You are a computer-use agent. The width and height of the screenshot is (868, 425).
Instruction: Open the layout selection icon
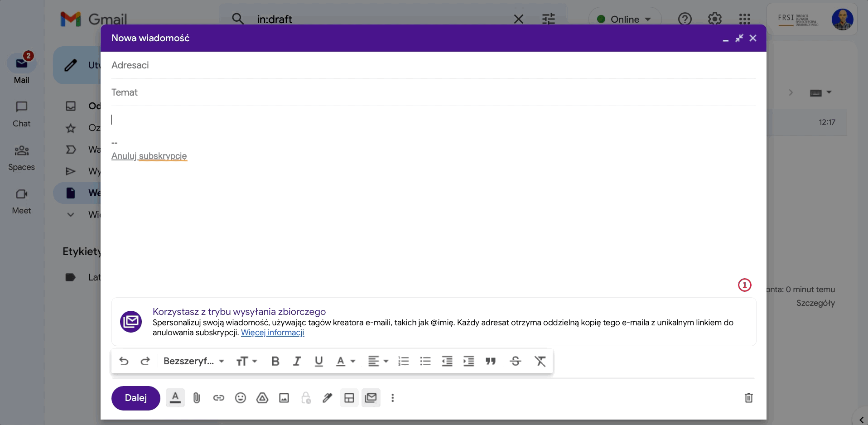point(349,398)
